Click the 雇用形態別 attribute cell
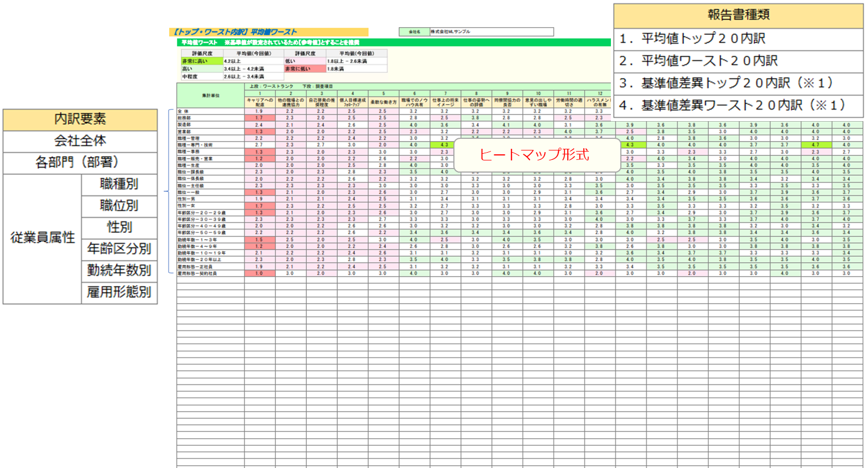This screenshot has height=468, width=868. point(119,292)
